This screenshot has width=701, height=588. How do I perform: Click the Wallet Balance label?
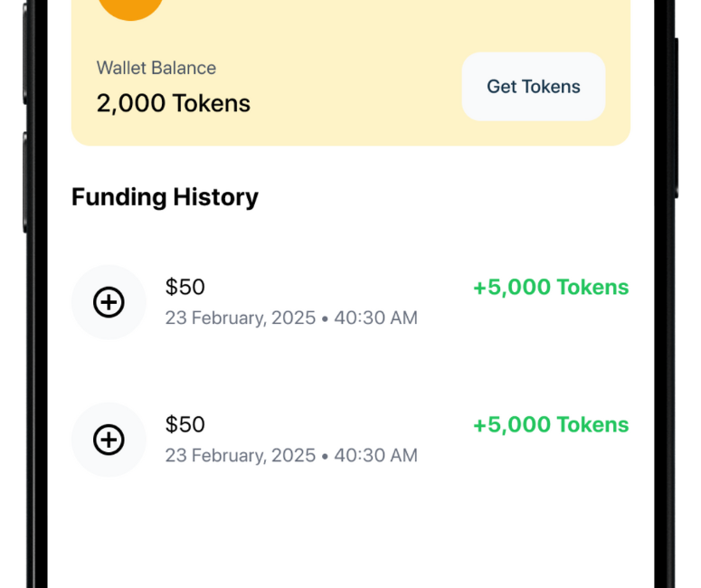click(156, 68)
